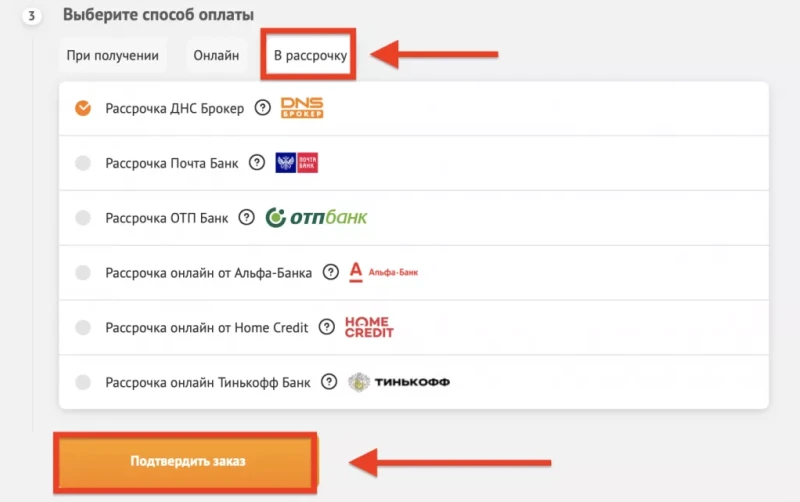Click the ОТП Банк logo
The width and height of the screenshot is (800, 502).
tap(316, 217)
